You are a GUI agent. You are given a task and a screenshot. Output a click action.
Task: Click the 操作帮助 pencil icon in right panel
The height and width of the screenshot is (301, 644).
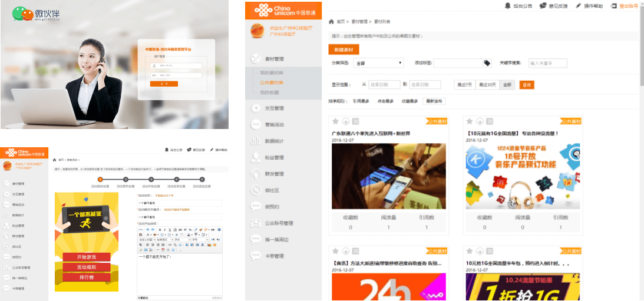pos(577,6)
